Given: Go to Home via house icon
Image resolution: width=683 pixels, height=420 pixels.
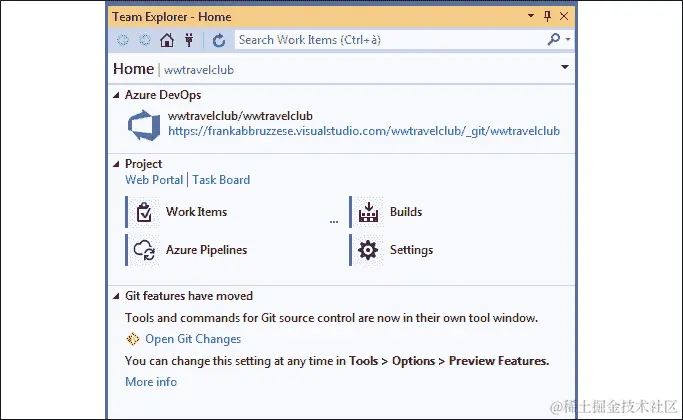Looking at the screenshot, I should (166, 40).
